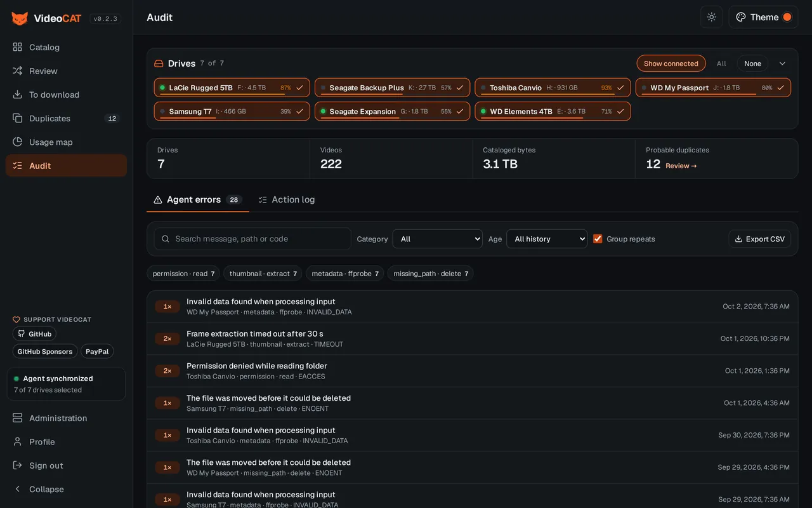Click the Administration server icon
The width and height of the screenshot is (812, 508).
[18, 418]
